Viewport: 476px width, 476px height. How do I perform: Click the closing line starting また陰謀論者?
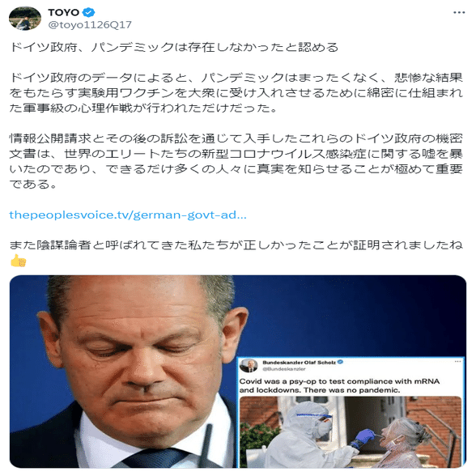pyautogui.click(x=236, y=245)
